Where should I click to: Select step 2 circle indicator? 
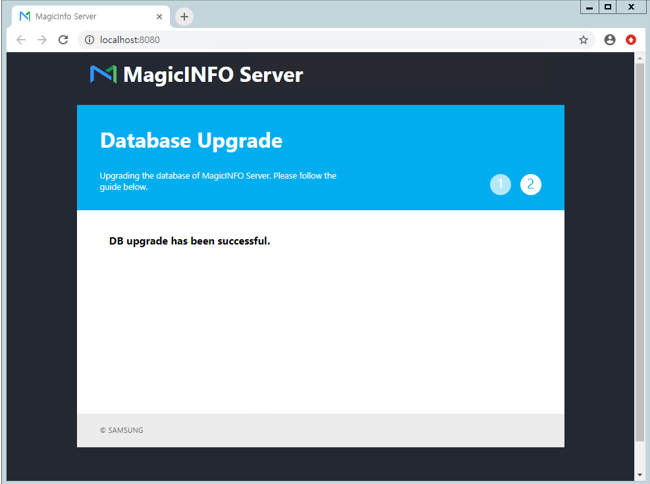(x=530, y=184)
